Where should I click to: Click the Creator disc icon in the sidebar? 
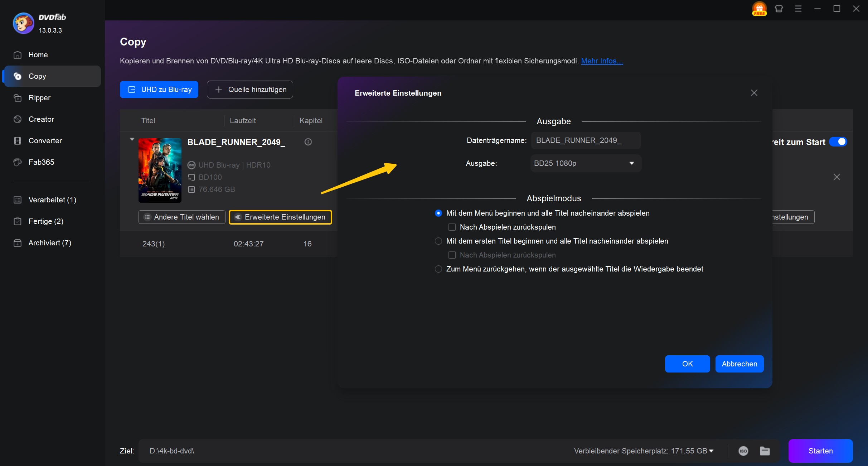[18, 119]
